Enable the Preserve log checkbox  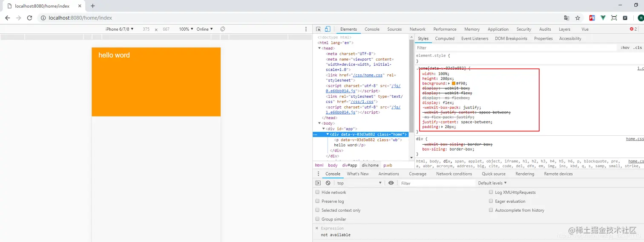(317, 201)
